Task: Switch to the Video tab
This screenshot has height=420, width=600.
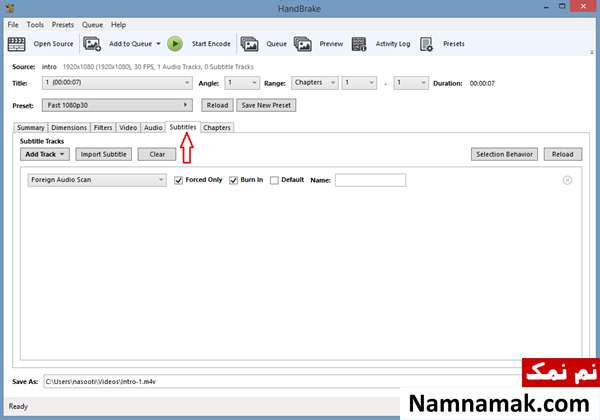Action: click(128, 128)
